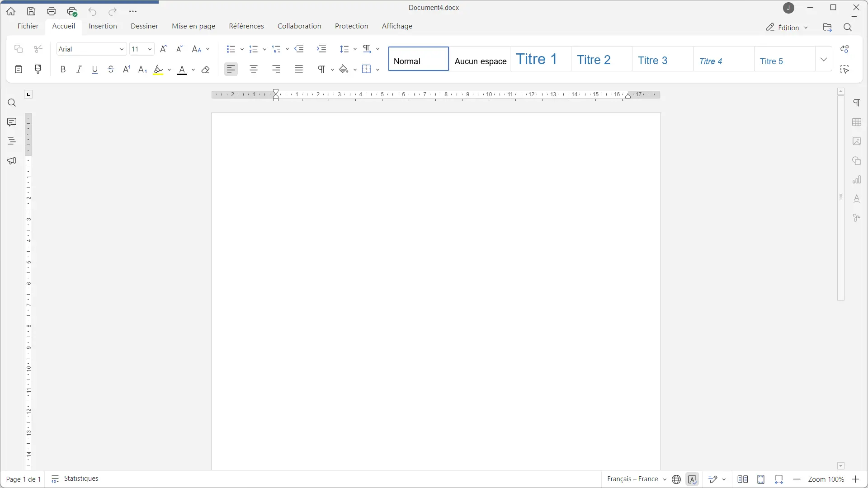Screen dimensions: 868x488
Task: Toggle spell checking in status bar
Action: (x=693, y=479)
